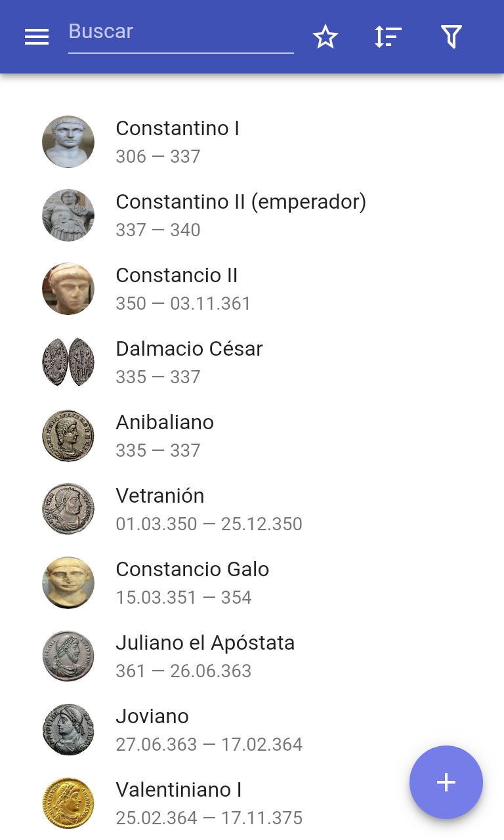Click the Buscar search field
Viewport: 504px width, 840px height.
pos(180,33)
